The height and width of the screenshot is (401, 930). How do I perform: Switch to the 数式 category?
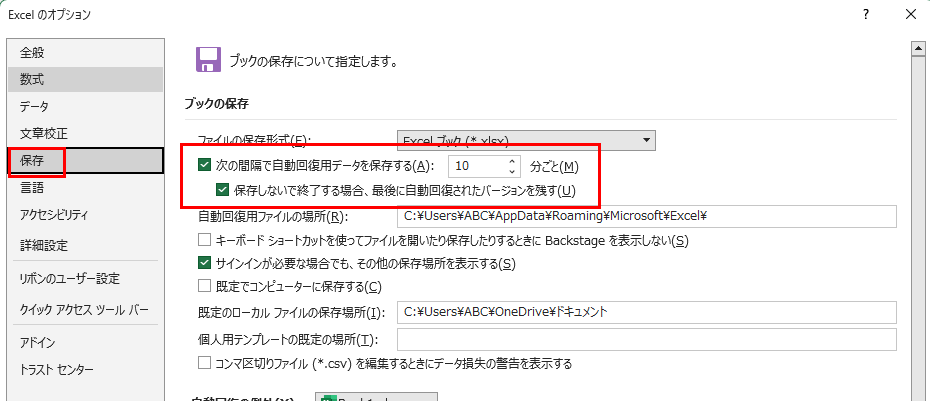32,79
